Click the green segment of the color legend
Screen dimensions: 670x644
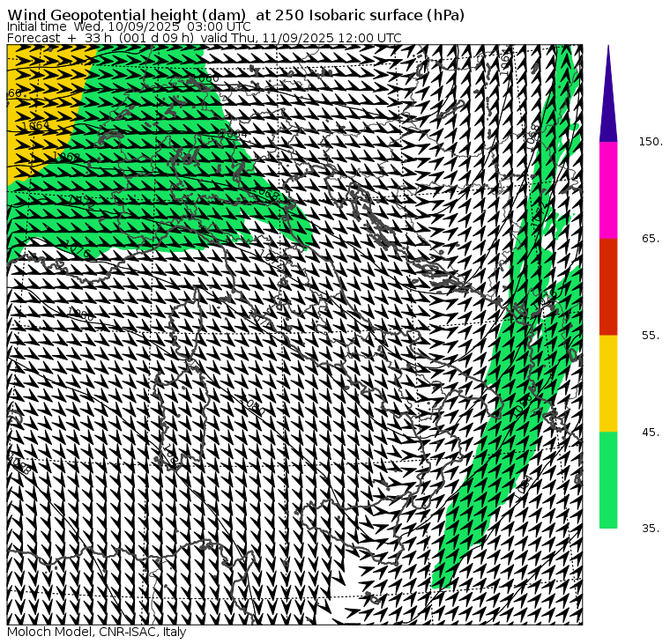tap(608, 480)
